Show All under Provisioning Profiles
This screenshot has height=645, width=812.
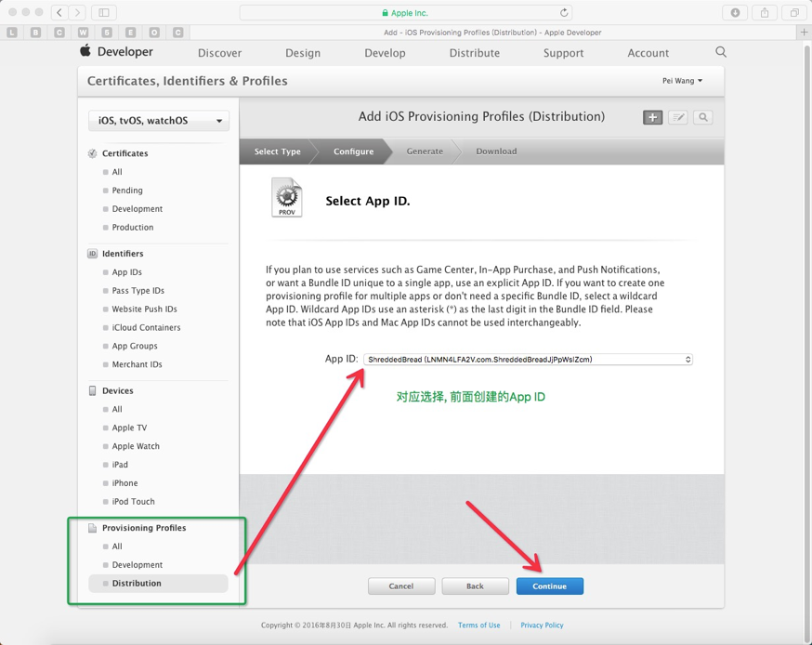(x=117, y=546)
